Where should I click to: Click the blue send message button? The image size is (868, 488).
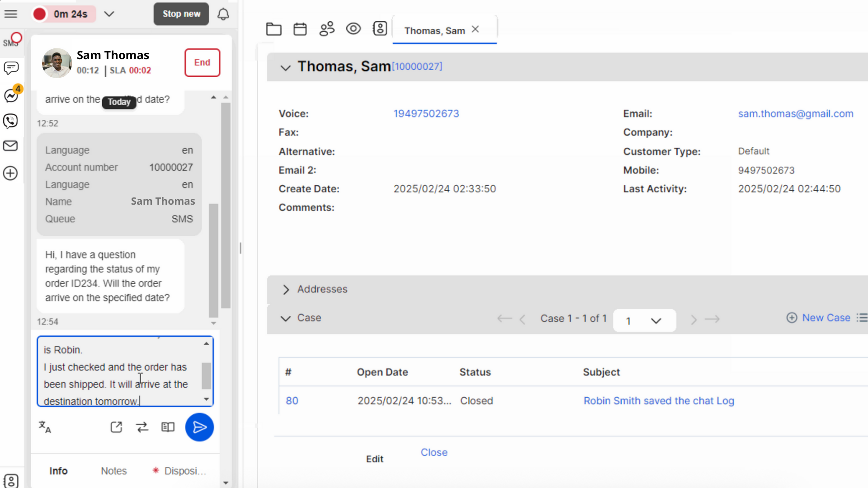(199, 427)
